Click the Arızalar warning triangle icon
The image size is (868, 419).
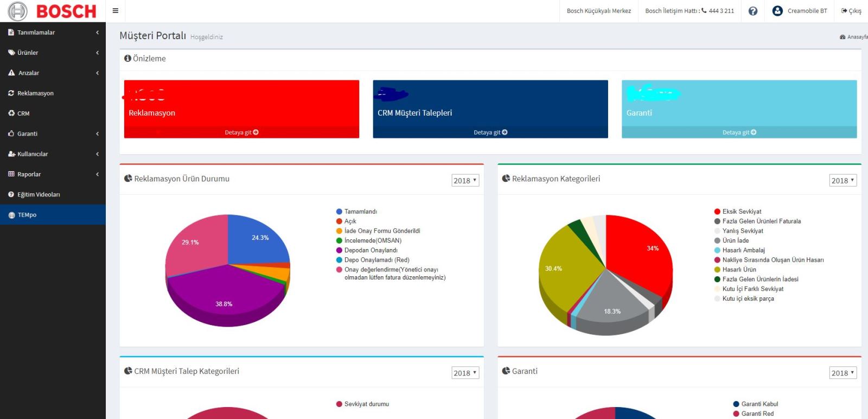point(11,73)
